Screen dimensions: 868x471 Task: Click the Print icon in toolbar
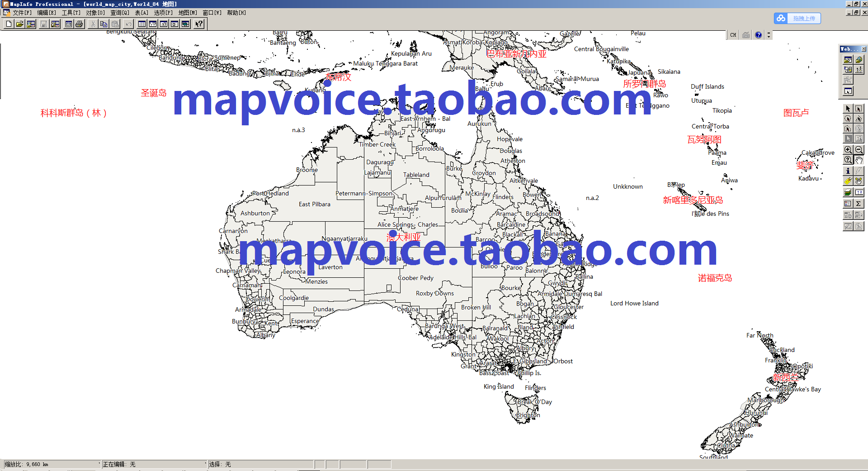[x=80, y=24]
